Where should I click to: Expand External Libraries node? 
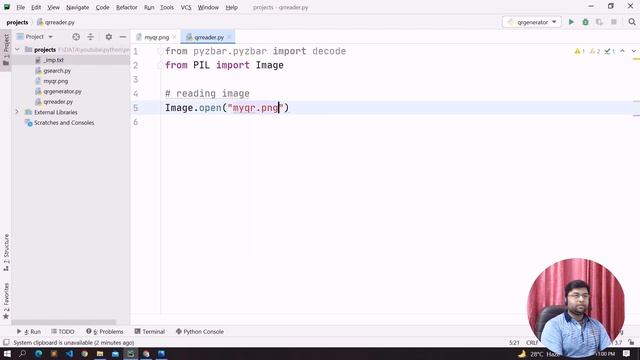17,112
